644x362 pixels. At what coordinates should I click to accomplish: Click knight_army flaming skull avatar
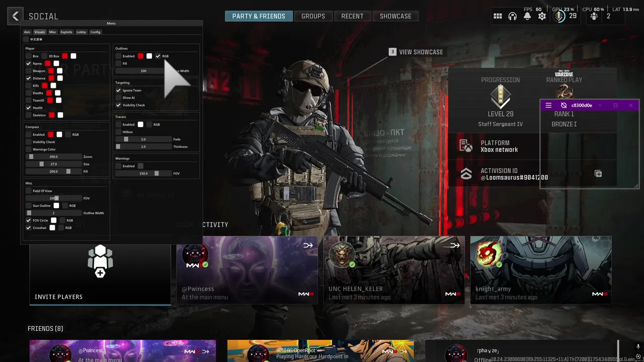489,255
